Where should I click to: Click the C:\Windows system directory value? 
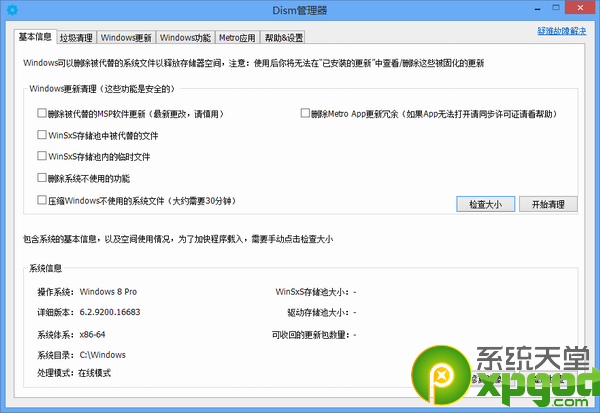(103, 355)
